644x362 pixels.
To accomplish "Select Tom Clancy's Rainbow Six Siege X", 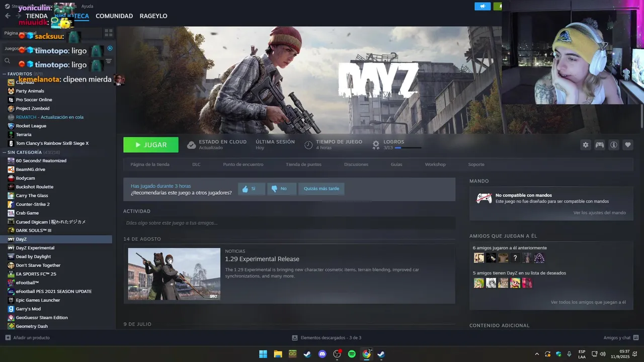I will (x=52, y=143).
